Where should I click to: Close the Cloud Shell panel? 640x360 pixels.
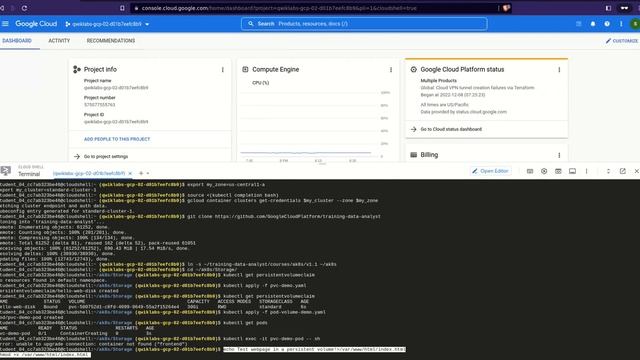tap(636, 171)
